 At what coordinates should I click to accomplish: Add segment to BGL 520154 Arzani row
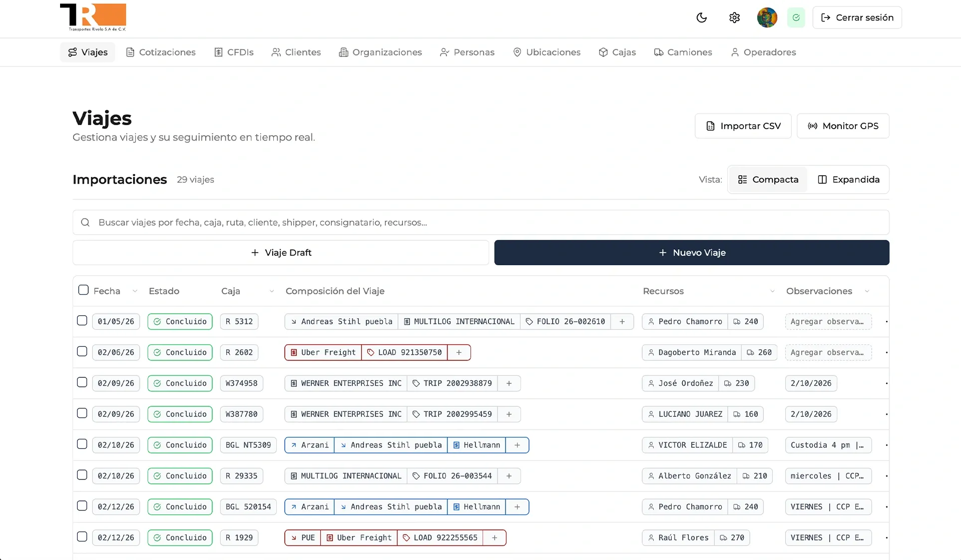pyautogui.click(x=518, y=507)
